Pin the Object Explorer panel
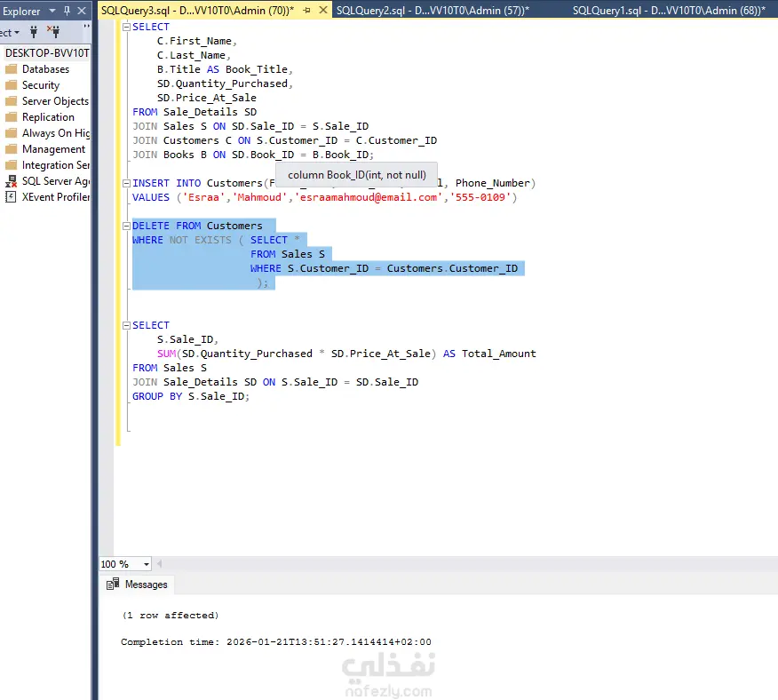Image resolution: width=778 pixels, height=700 pixels. [67, 11]
